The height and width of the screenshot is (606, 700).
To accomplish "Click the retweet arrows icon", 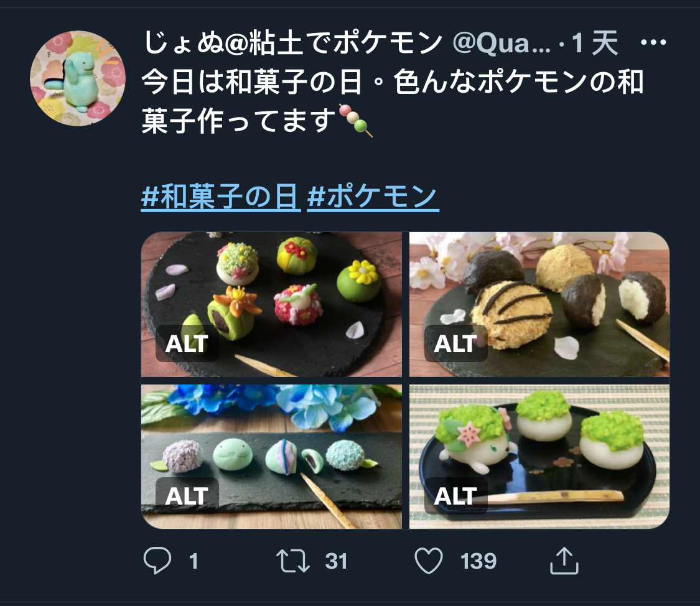I will [293, 561].
